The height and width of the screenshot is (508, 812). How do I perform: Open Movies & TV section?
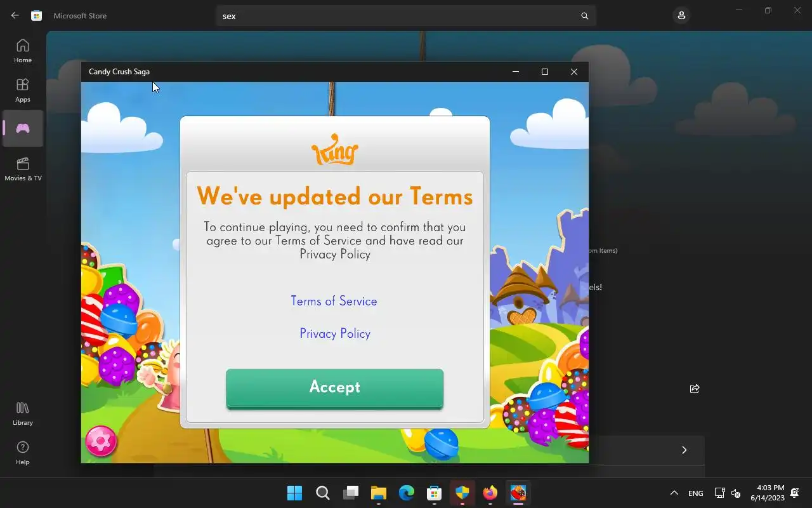coord(23,169)
